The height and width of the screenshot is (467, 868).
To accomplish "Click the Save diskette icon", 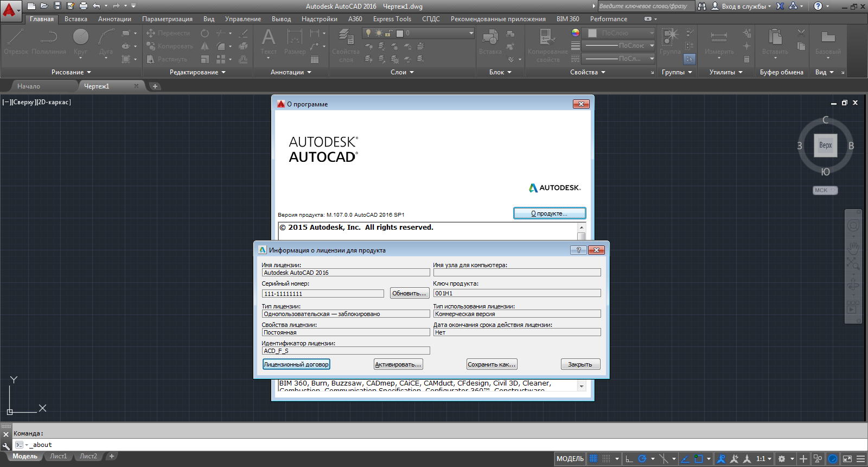I will pyautogui.click(x=58, y=6).
